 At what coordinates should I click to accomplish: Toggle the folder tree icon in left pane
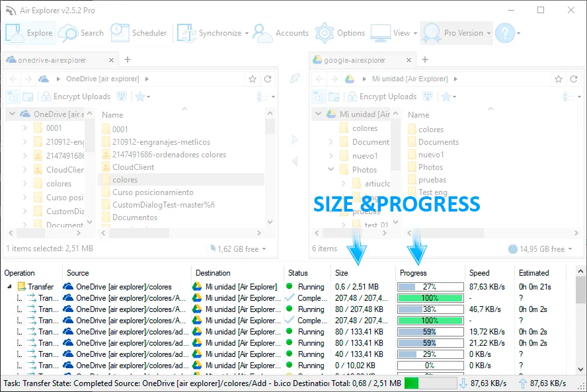pyautogui.click(x=13, y=97)
